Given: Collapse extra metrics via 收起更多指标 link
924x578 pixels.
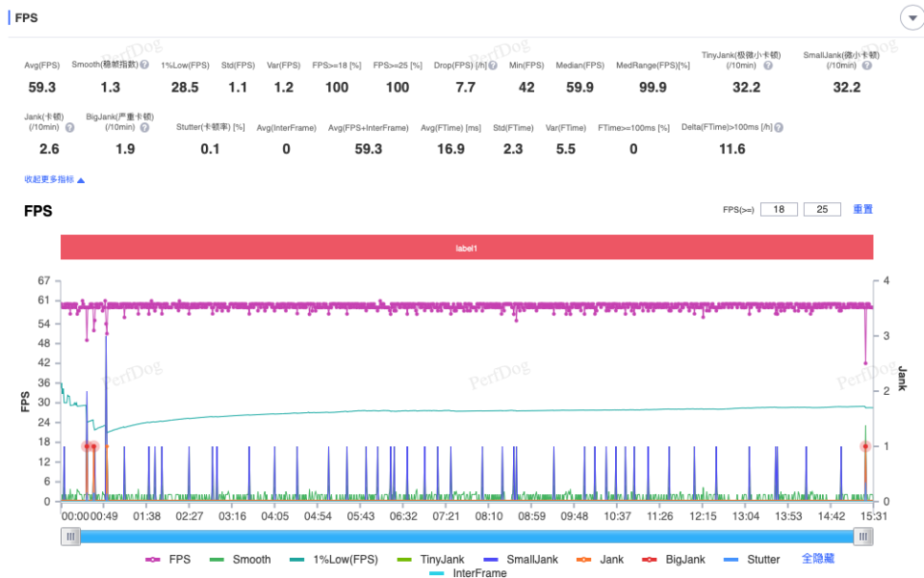Looking at the screenshot, I should click(54, 179).
